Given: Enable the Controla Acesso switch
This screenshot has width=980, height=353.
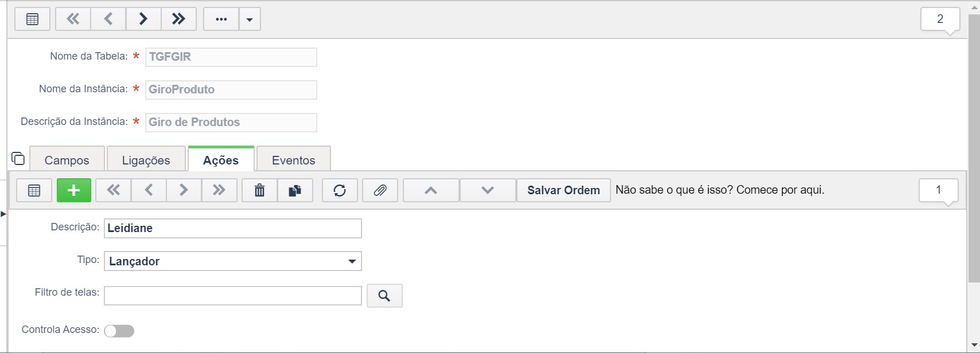Looking at the screenshot, I should (x=119, y=331).
